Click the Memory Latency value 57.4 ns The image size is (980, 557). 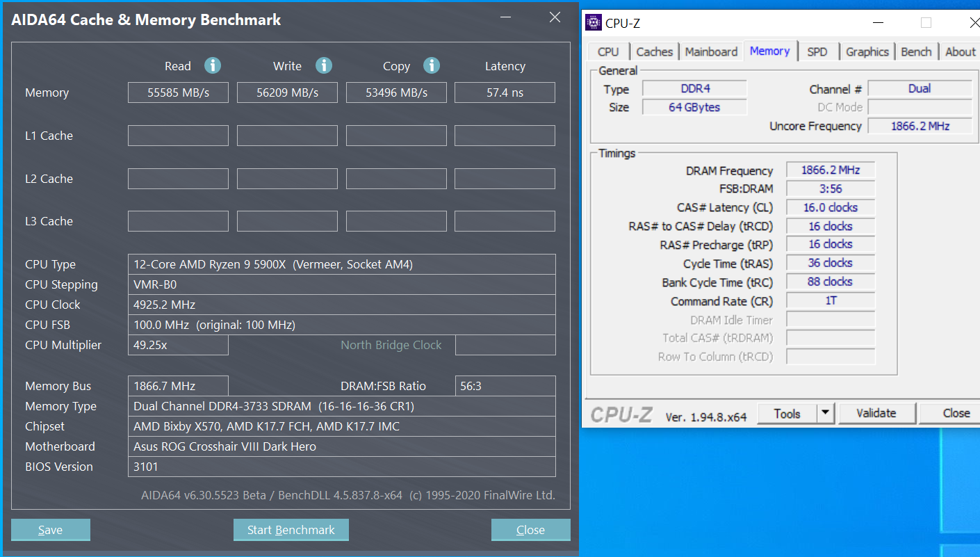tap(505, 92)
